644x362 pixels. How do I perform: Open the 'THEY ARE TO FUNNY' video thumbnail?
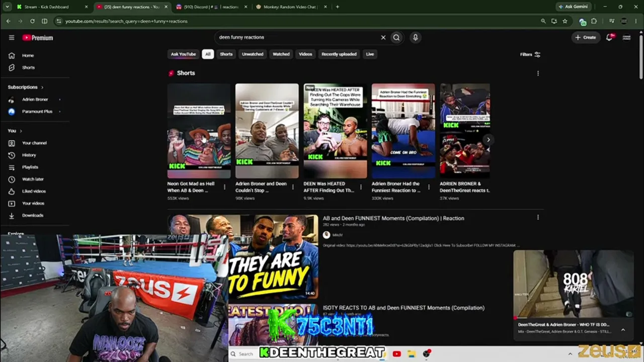coord(244,256)
